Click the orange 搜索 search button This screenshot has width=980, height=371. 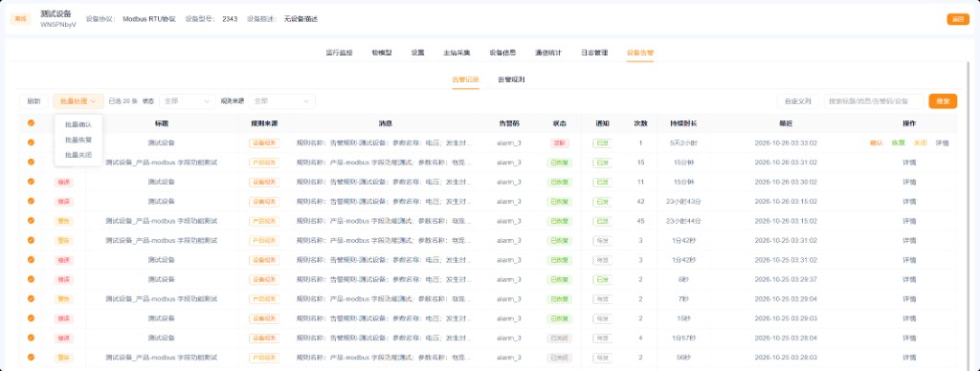[943, 101]
